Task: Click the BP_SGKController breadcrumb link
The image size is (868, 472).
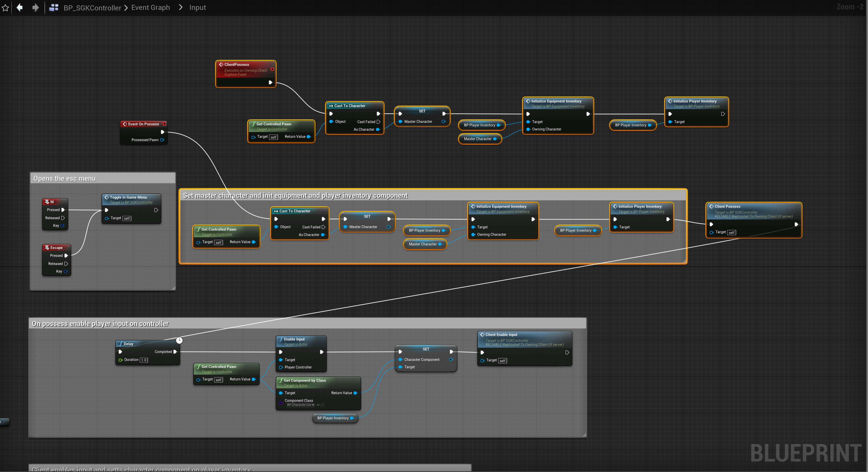Action: pos(92,7)
